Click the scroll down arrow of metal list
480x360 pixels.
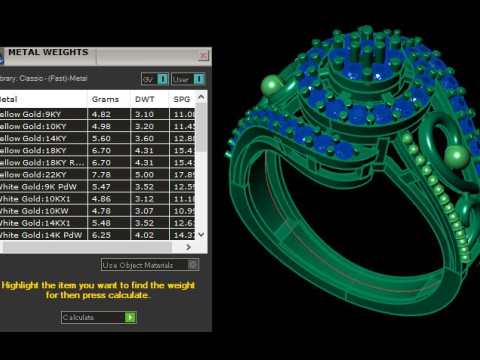201,235
